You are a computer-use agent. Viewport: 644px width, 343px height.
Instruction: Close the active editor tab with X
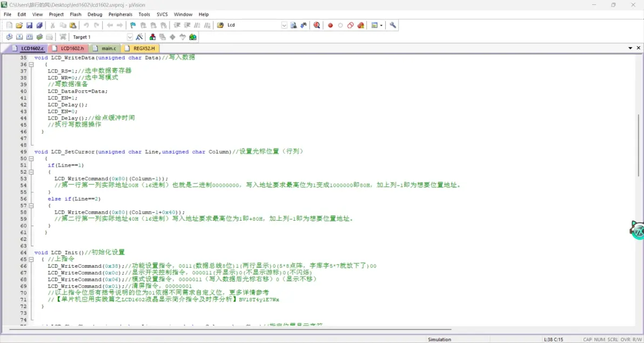[x=639, y=48]
